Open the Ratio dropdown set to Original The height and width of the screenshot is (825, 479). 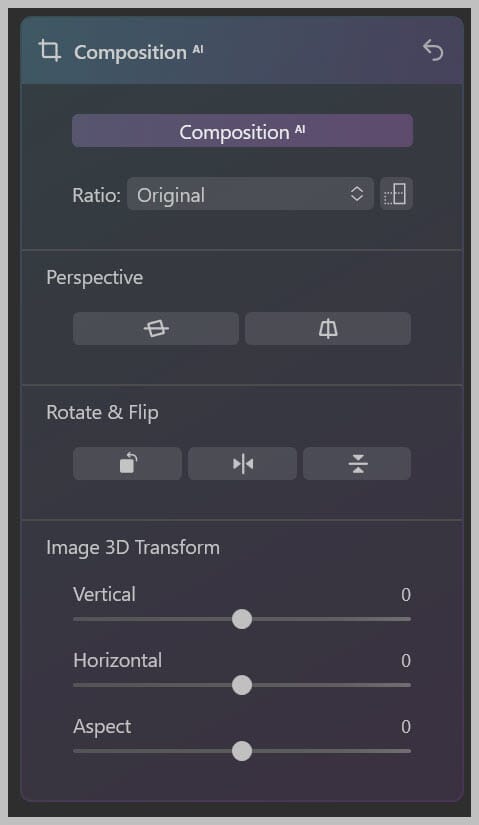tap(250, 194)
